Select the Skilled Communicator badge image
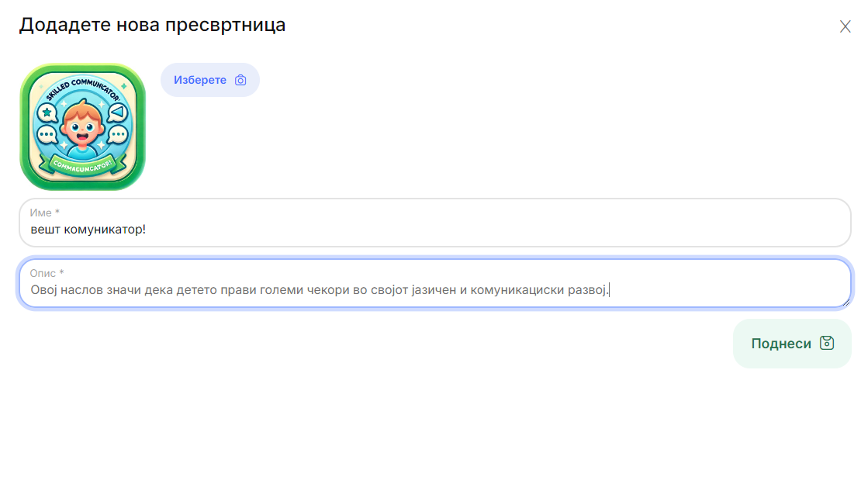This screenshot has width=868, height=491. tap(82, 127)
